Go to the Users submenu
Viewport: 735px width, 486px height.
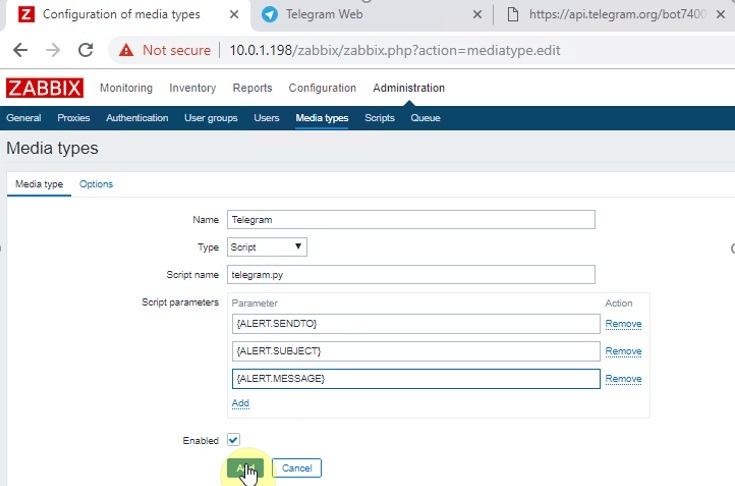coord(266,118)
